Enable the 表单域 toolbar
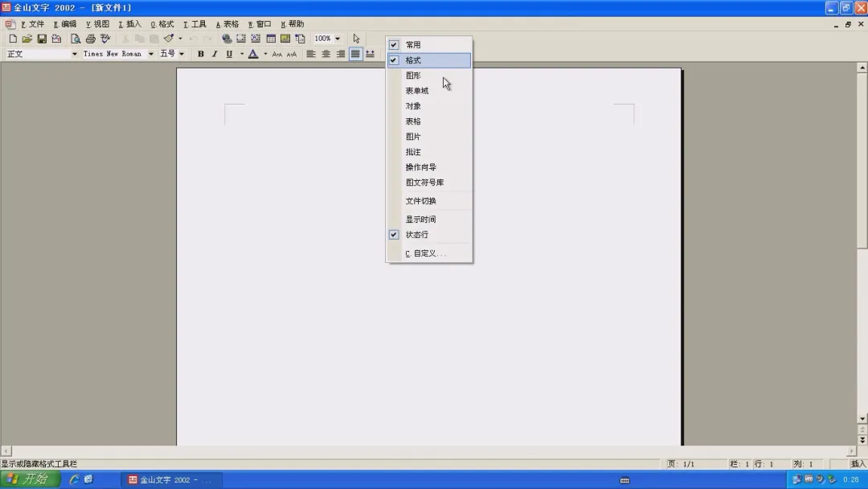Viewport: 868px width, 489px height. tap(429, 91)
